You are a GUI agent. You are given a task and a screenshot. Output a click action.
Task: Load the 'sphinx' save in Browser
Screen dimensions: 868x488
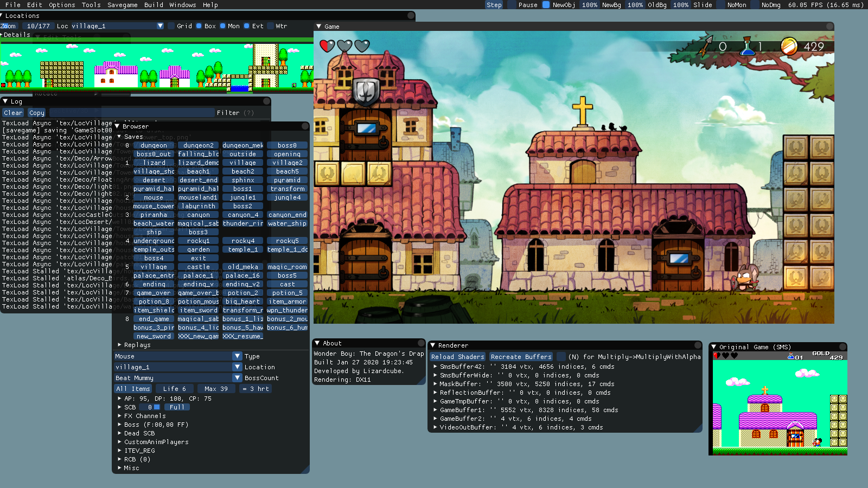(x=242, y=180)
